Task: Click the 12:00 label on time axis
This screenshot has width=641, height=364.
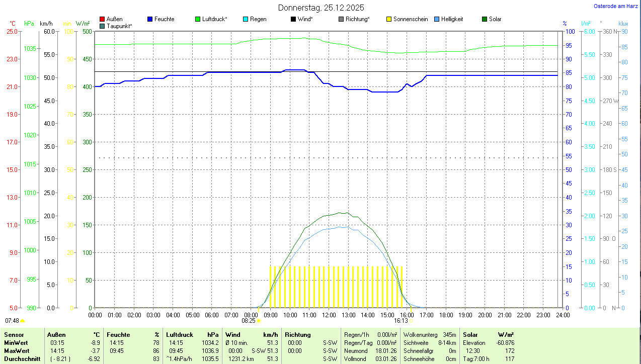Action: (329, 315)
